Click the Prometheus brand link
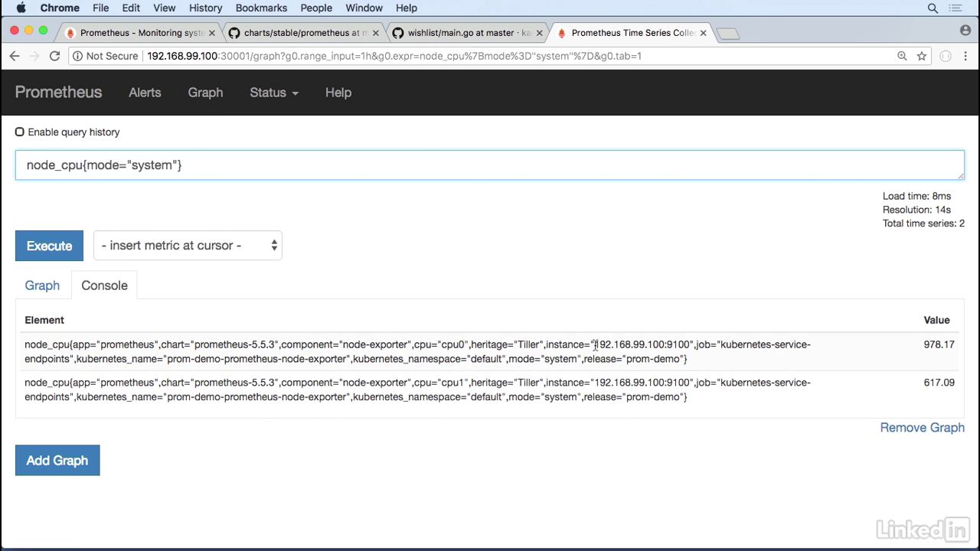The height and width of the screenshot is (551, 980). [x=58, y=93]
